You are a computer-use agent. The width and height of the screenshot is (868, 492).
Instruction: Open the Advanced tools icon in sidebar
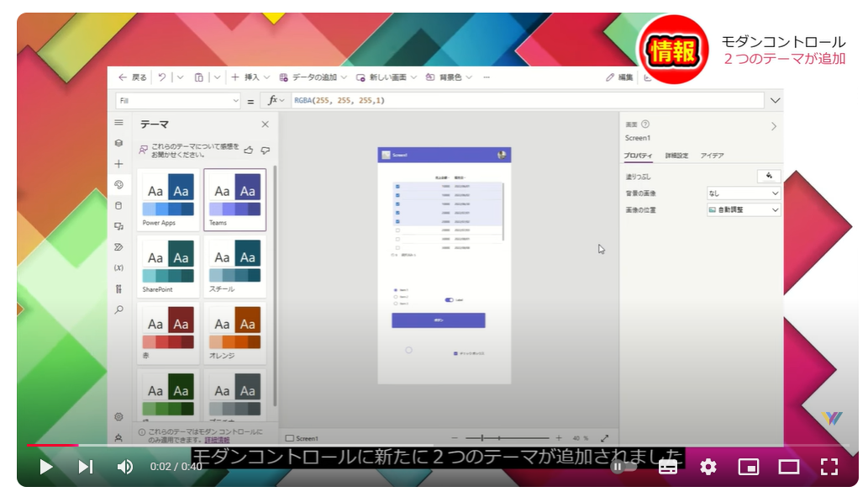(119, 288)
